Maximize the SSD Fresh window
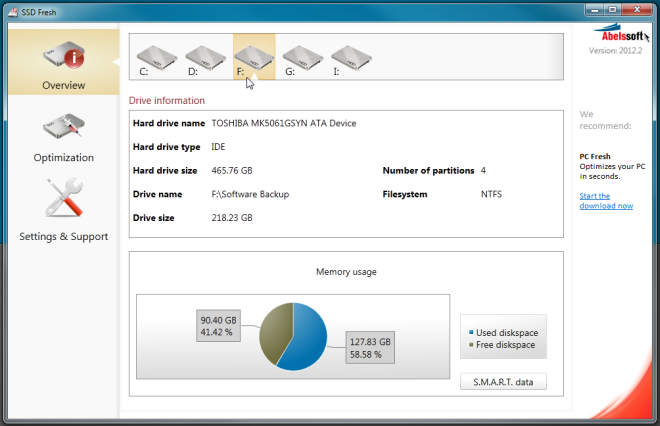Viewport: 660px width, 426px height. click(612, 10)
